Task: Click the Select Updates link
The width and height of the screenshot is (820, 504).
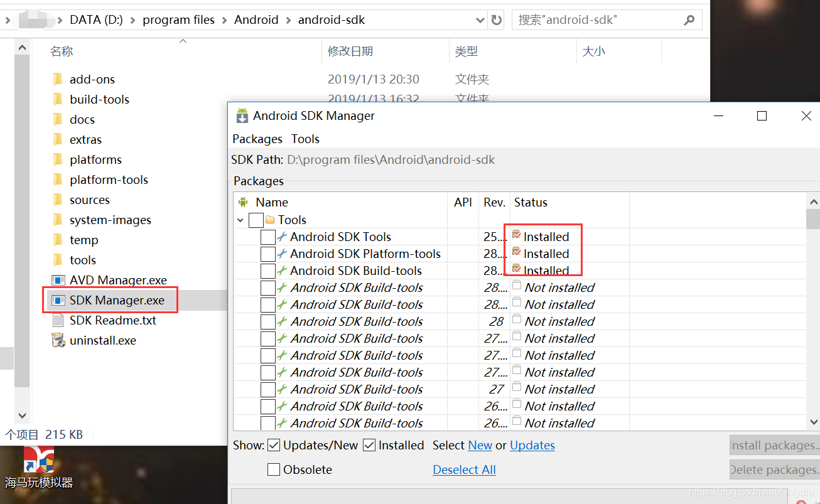Action: click(x=532, y=445)
